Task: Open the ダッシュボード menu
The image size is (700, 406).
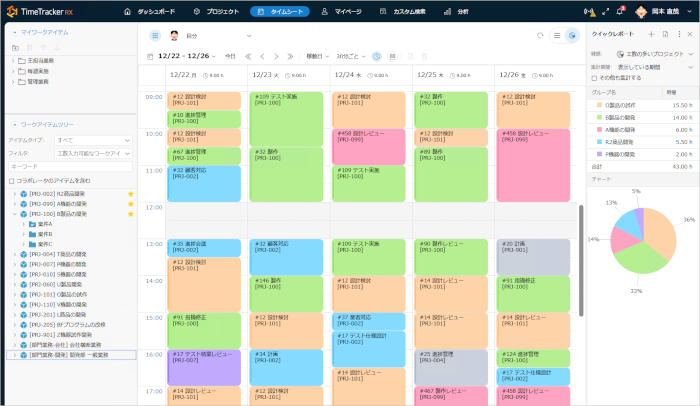Action: [x=149, y=12]
